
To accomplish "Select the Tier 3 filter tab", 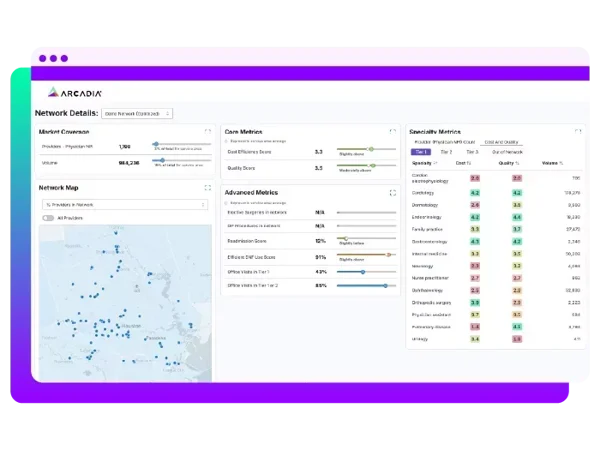I will tap(472, 152).
